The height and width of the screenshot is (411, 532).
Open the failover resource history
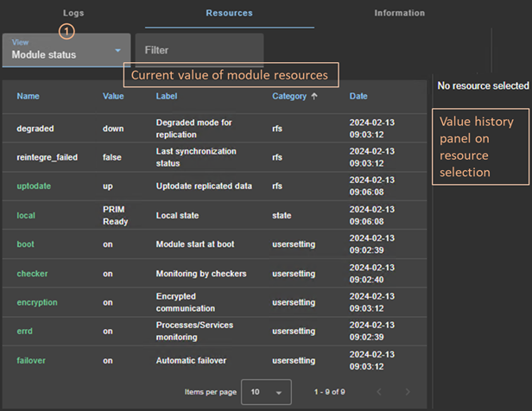[x=31, y=360]
